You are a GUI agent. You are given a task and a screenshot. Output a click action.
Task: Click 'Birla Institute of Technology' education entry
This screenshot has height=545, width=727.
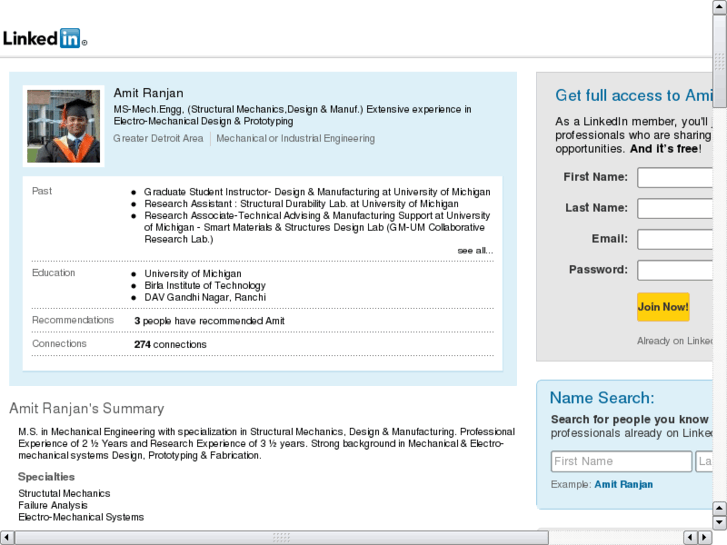tap(205, 285)
